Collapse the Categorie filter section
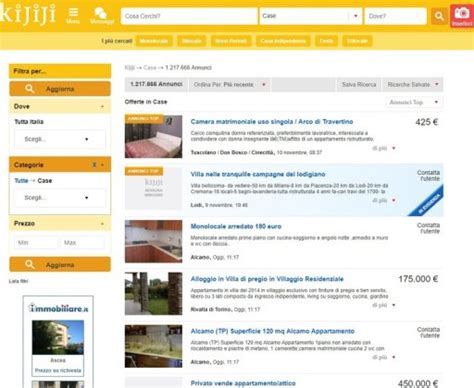 coord(102,165)
